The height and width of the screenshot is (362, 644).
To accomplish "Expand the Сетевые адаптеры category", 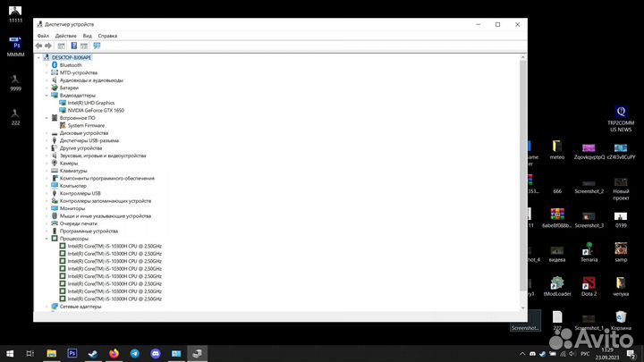I will click(x=47, y=307).
